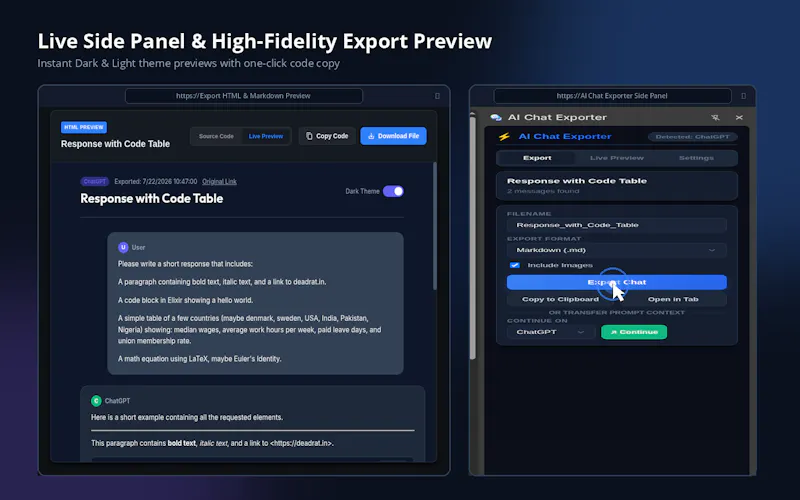
Task: Close the AI Chat Exporter side panel
Action: tap(739, 117)
